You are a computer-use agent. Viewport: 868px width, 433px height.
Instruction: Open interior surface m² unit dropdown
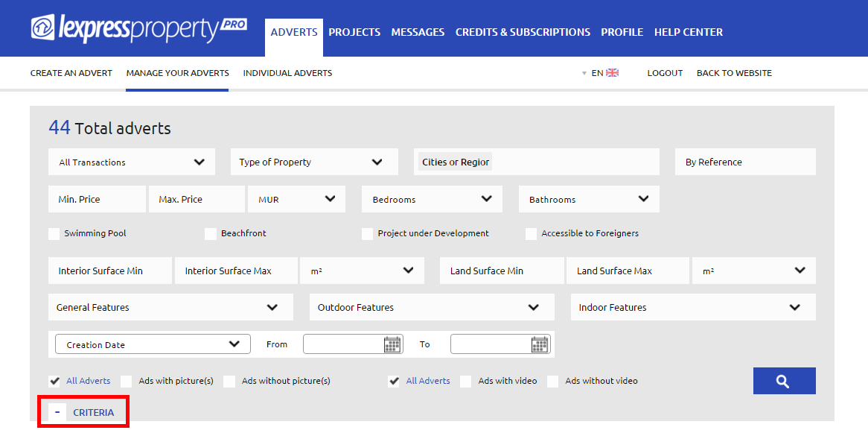(362, 271)
